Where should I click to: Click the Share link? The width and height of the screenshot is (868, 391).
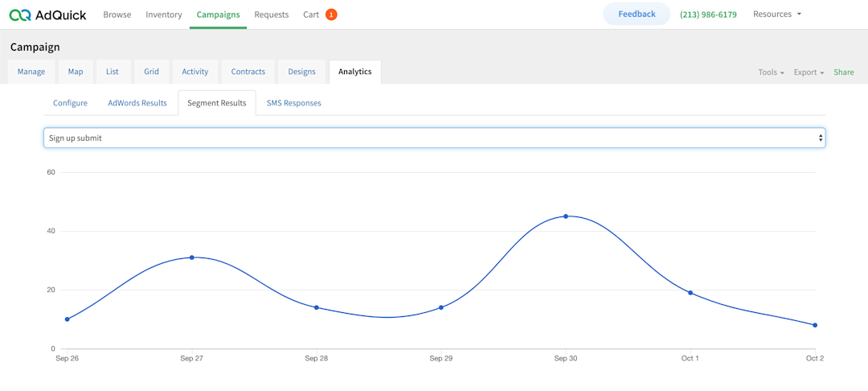(x=844, y=72)
